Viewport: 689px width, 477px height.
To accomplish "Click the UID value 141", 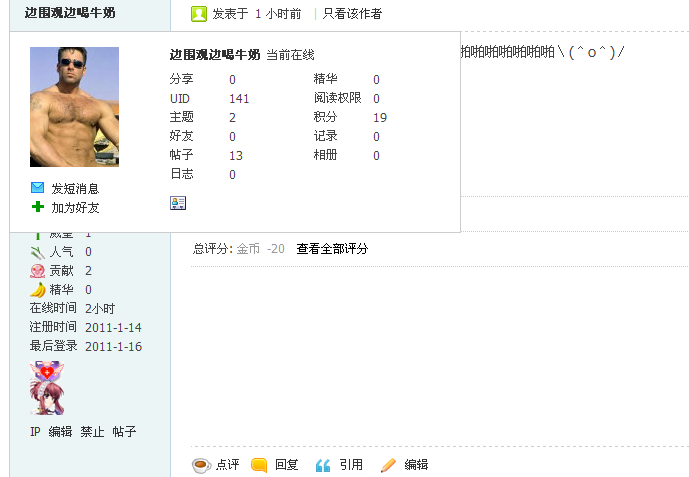I will [239, 98].
